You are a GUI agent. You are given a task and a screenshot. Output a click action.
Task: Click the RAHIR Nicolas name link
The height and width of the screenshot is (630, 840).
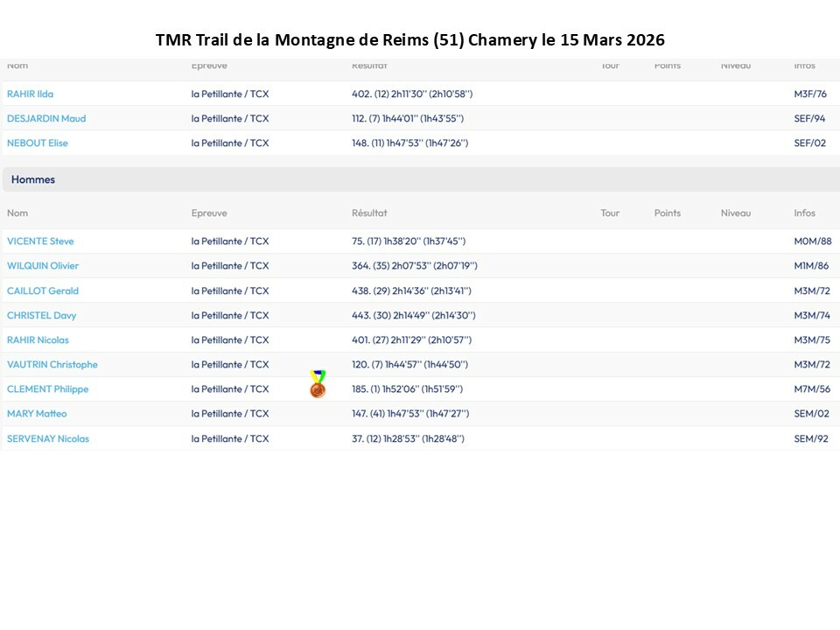click(x=38, y=339)
